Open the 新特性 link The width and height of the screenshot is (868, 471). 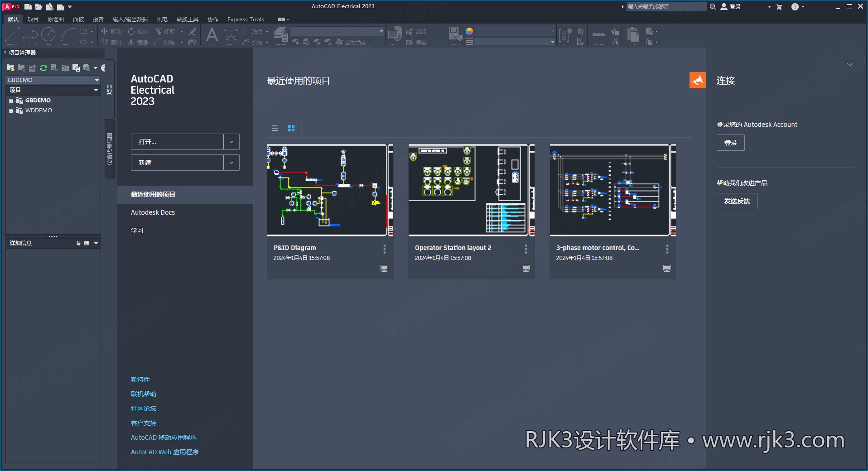pos(140,380)
